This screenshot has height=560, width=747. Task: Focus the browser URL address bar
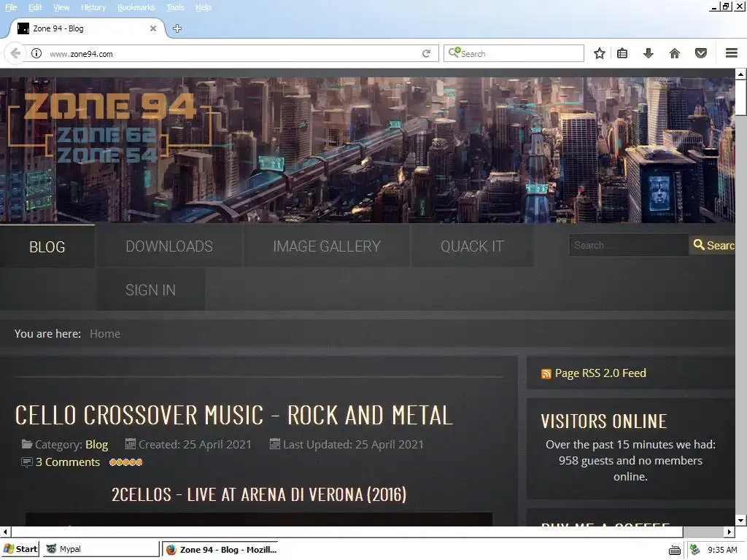pos(233,53)
